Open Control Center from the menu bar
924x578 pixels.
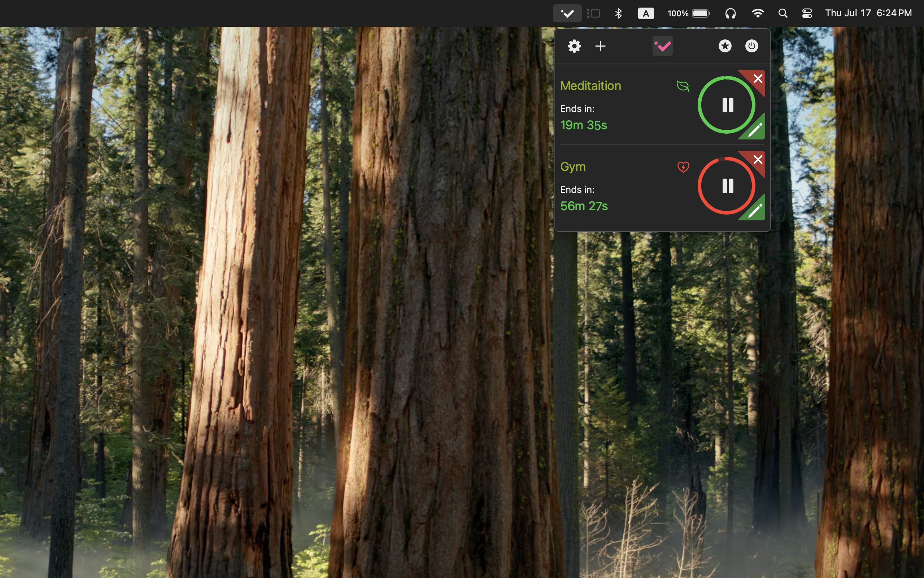pyautogui.click(x=807, y=13)
